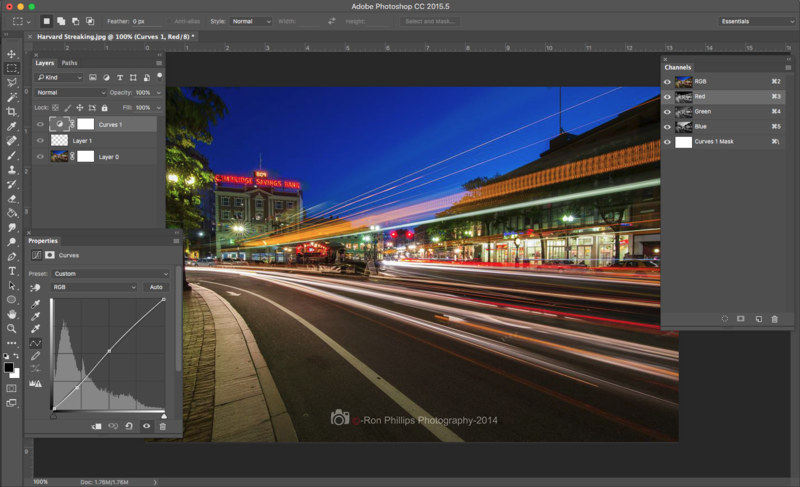This screenshot has width=800, height=487.
Task: Select the Harvard Streaking.jpg document tab
Action: coord(117,36)
